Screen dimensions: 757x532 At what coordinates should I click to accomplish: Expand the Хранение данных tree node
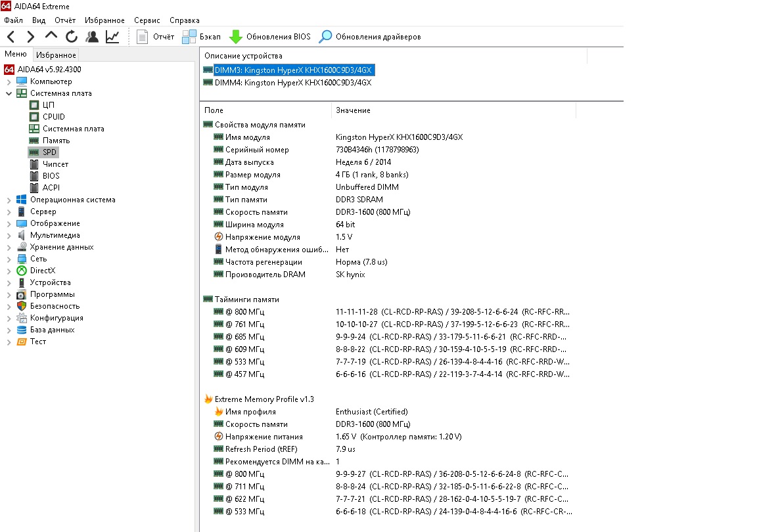click(9, 247)
